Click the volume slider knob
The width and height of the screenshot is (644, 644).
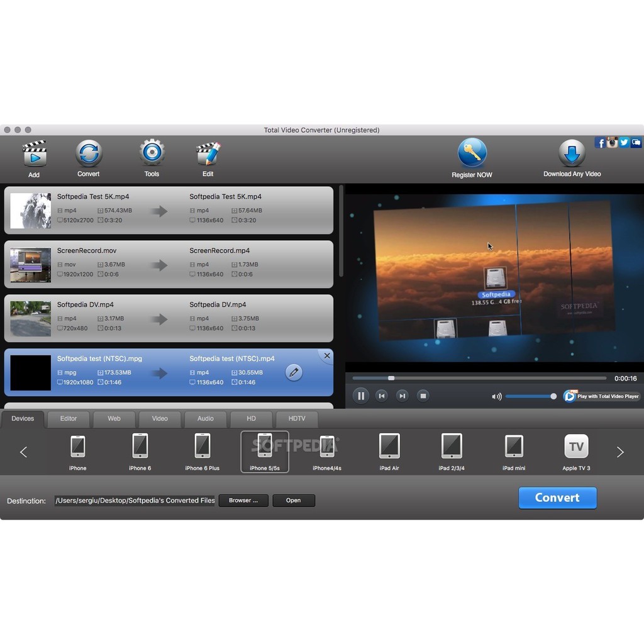point(553,396)
